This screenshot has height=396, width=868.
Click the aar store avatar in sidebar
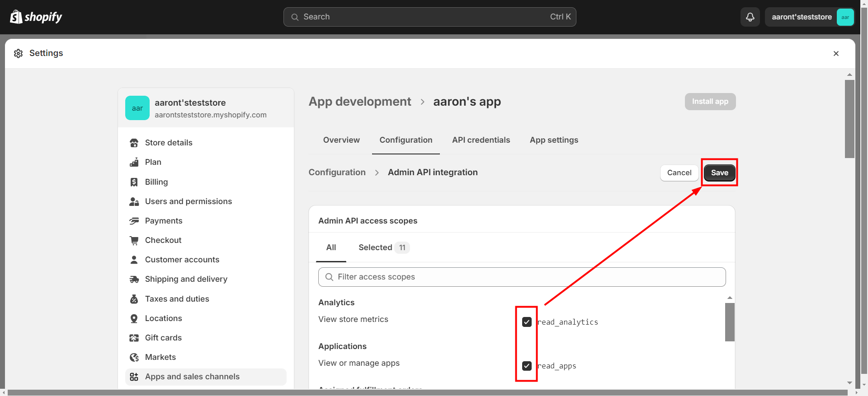(137, 108)
